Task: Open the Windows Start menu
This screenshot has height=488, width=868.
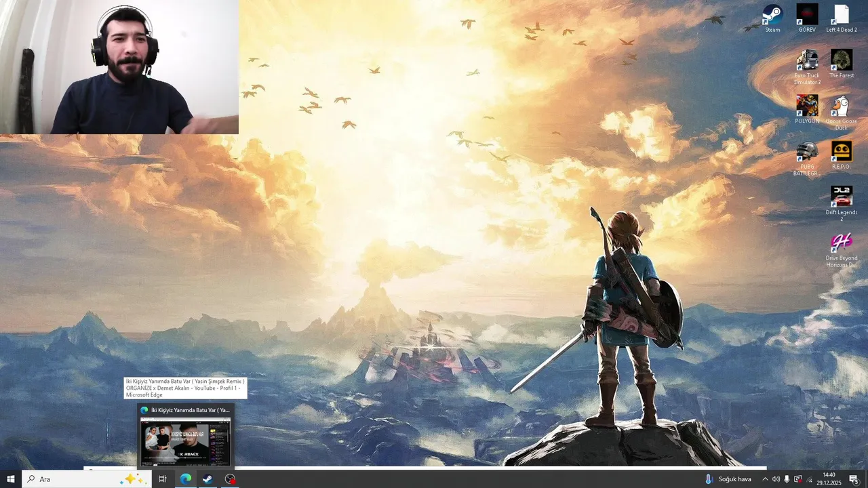Action: click(x=11, y=479)
